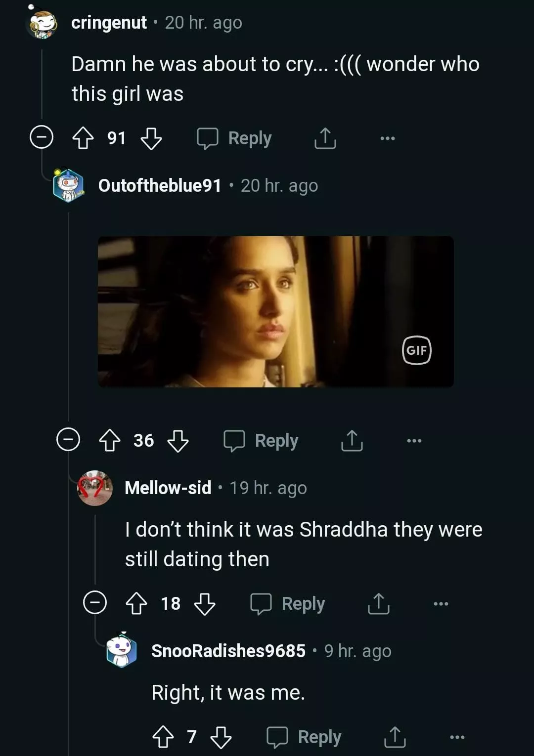Share Outoftheblue91's comment
The height and width of the screenshot is (756, 534).
(x=352, y=440)
